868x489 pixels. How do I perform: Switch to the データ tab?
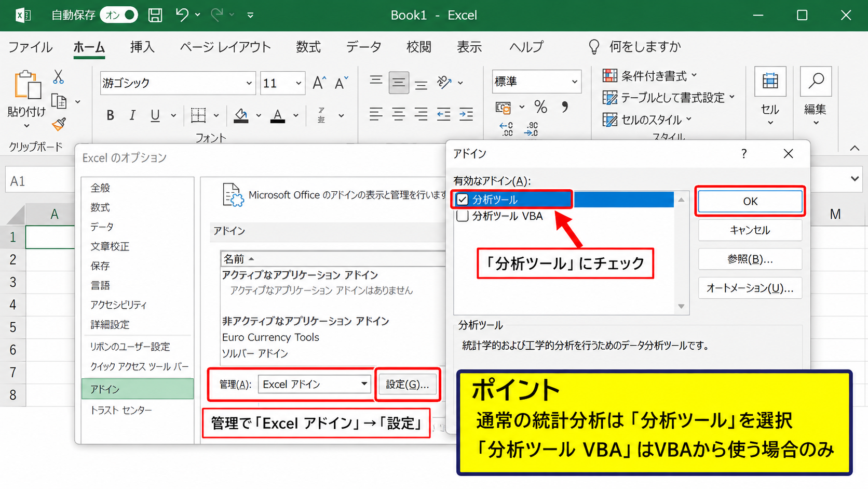pos(363,47)
